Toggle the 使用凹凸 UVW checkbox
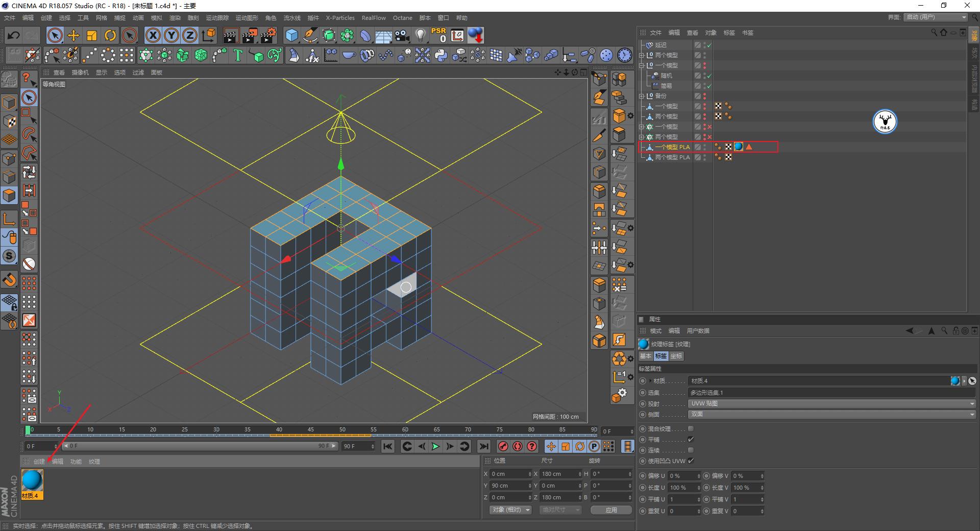This screenshot has width=980, height=531. point(691,461)
